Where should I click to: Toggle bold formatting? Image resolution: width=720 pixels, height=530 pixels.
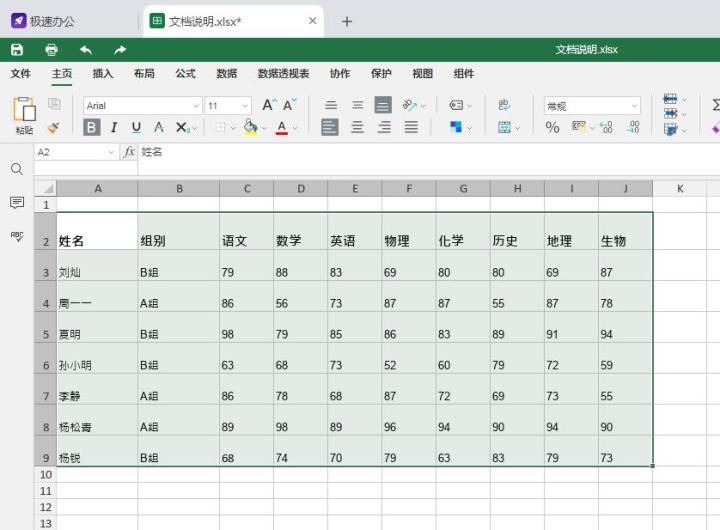click(91, 127)
